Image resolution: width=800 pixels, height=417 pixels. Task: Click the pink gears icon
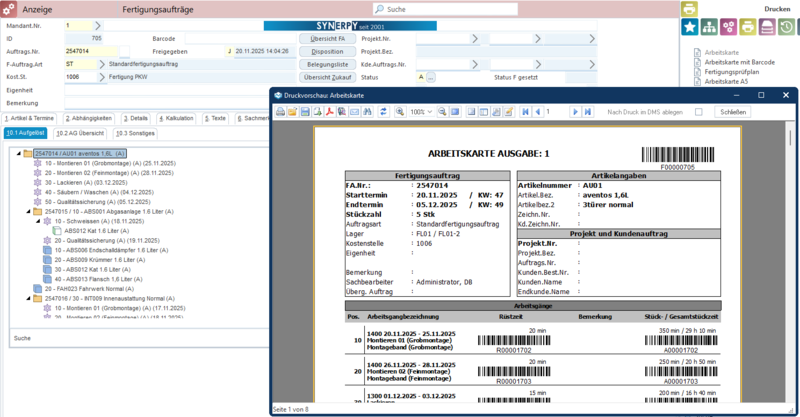pyautogui.click(x=729, y=27)
